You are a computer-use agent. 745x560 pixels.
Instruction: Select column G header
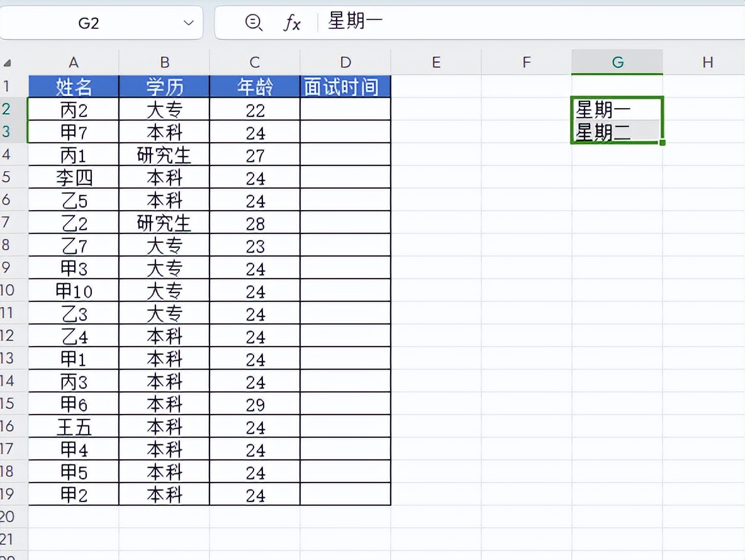pos(617,62)
